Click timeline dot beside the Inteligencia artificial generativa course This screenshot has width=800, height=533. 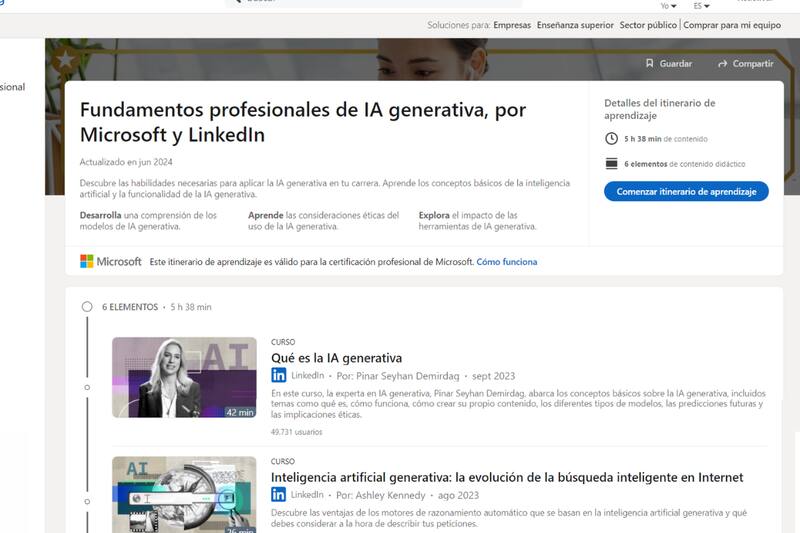pyautogui.click(x=87, y=502)
